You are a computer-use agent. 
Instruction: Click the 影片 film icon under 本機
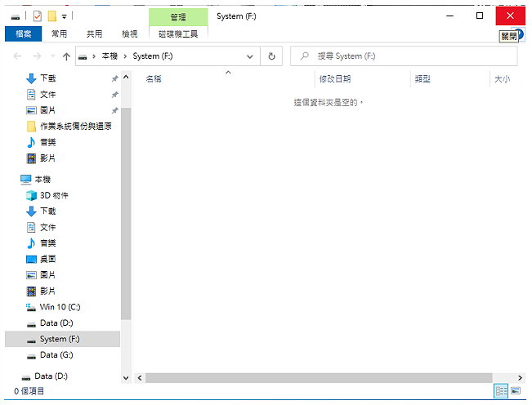[x=31, y=292]
